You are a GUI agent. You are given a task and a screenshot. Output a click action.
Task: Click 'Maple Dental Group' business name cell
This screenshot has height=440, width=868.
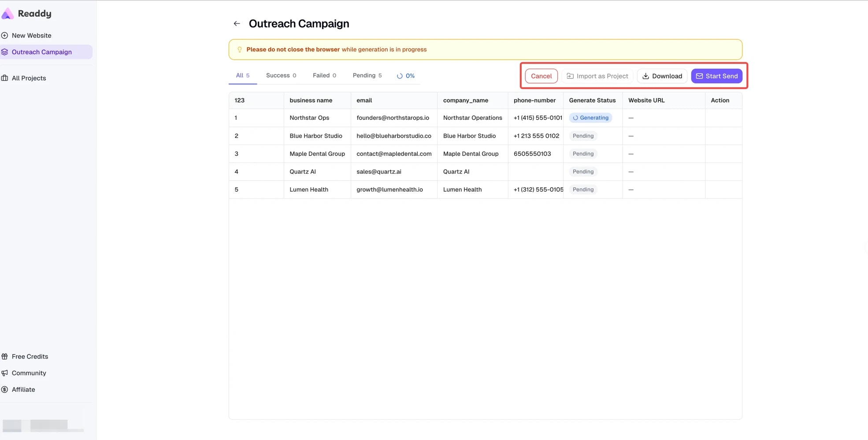(x=317, y=154)
